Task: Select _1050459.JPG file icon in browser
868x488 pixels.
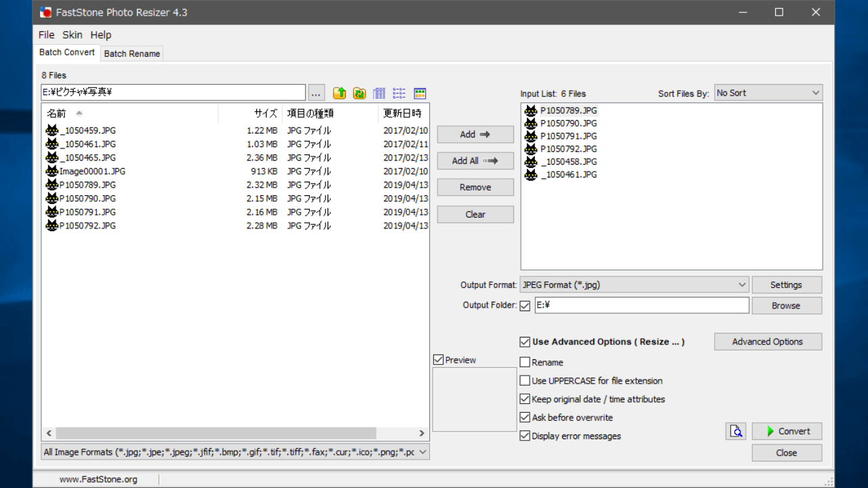Action: click(x=52, y=130)
